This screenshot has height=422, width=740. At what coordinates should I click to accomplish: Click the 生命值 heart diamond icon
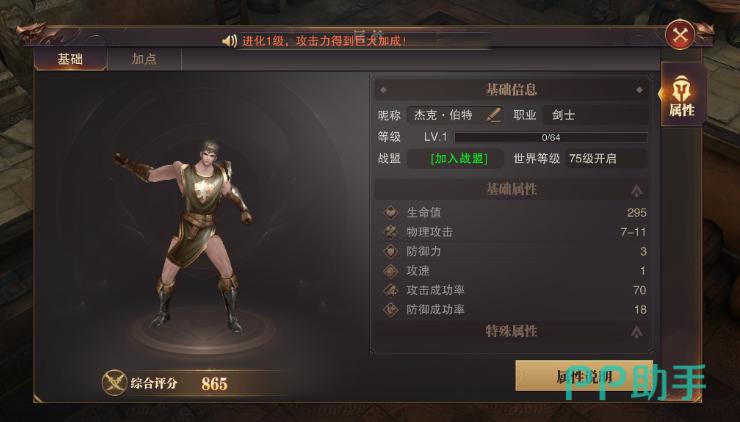(391, 212)
